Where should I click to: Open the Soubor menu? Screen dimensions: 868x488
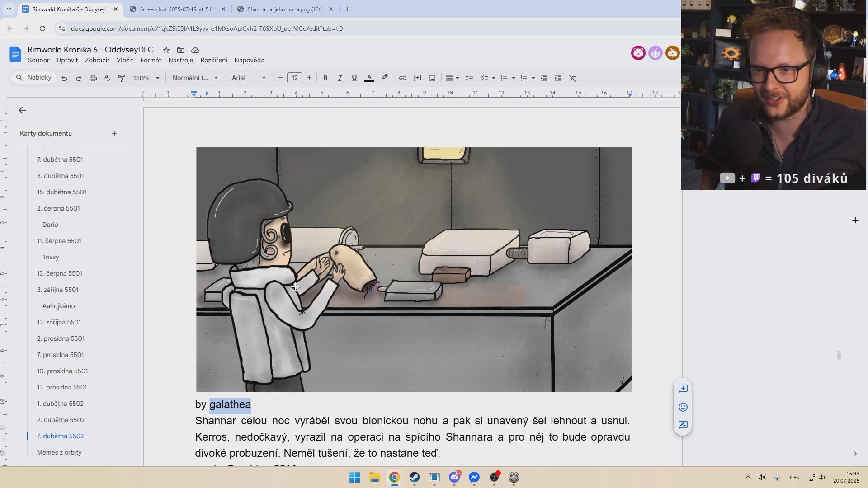(38, 60)
